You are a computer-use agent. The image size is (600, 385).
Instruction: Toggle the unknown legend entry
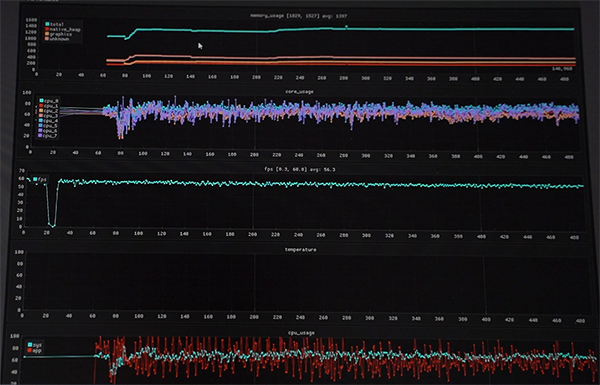[x=57, y=39]
